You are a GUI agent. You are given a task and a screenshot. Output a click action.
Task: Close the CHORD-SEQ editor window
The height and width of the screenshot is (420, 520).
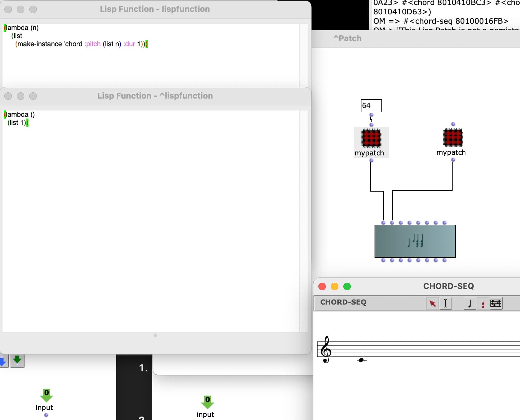point(322,286)
